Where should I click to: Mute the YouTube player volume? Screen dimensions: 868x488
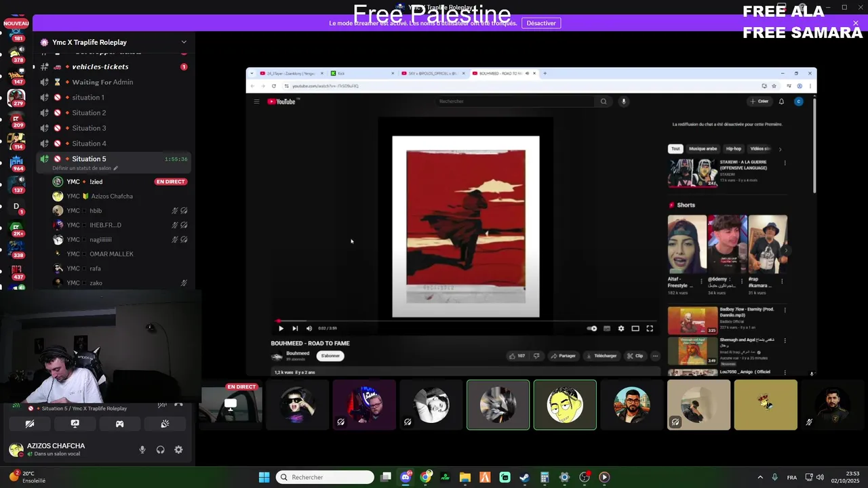[x=309, y=328]
